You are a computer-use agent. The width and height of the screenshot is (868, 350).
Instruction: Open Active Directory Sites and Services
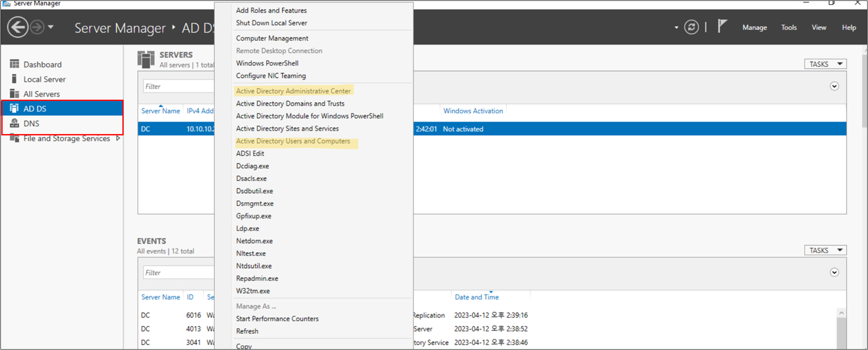tap(287, 128)
